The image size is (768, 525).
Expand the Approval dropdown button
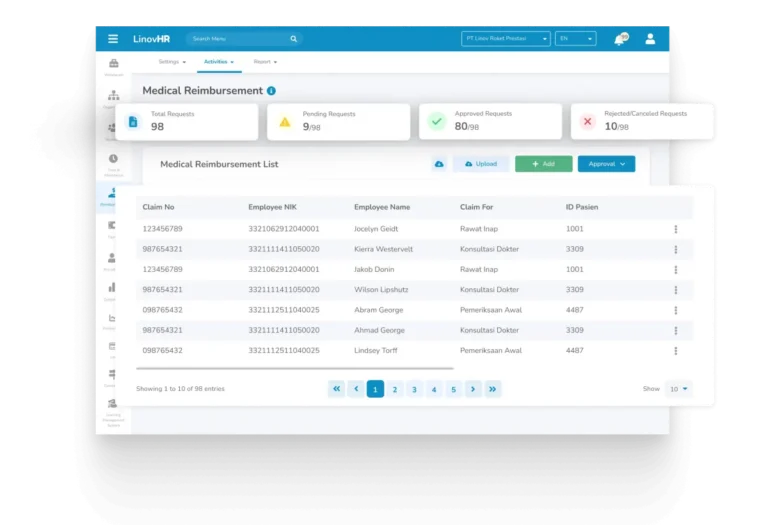[x=606, y=164]
